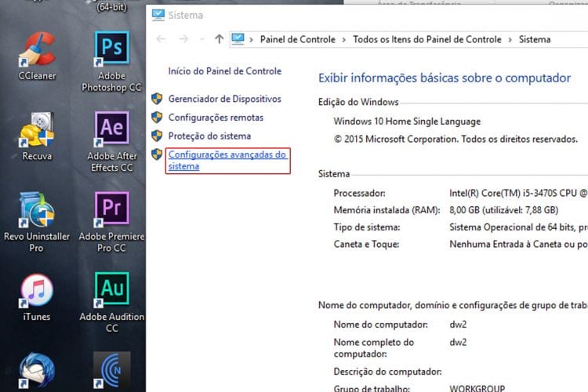Click shield icon beside Configurações avançadas

point(157,154)
